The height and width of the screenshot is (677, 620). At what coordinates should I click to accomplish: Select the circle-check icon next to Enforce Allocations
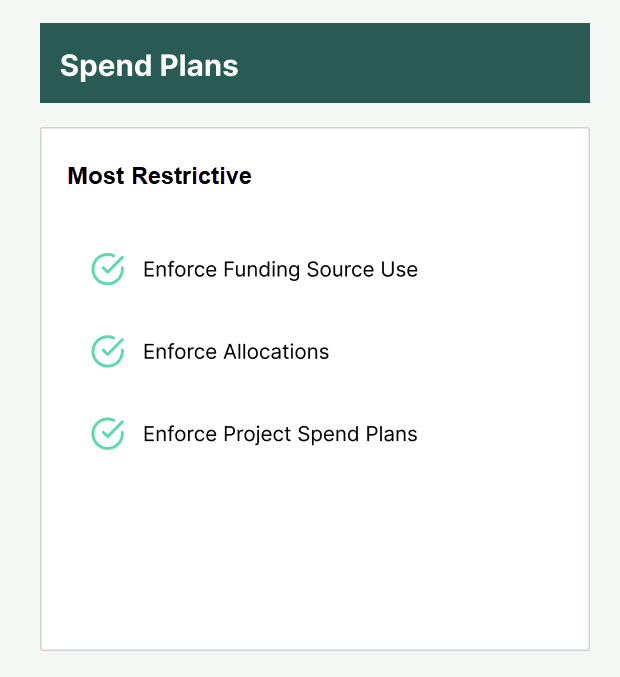pyautogui.click(x=108, y=351)
